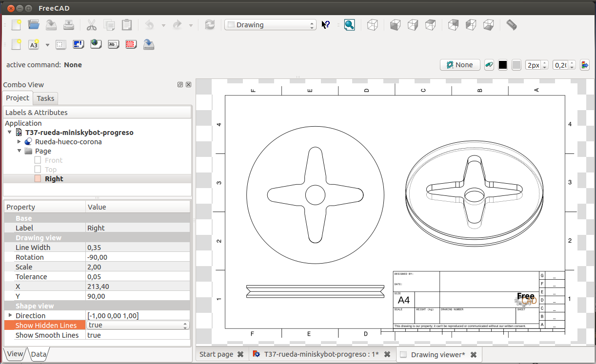Click the Scale value field showing 2,00
The image size is (596, 364).
click(138, 267)
